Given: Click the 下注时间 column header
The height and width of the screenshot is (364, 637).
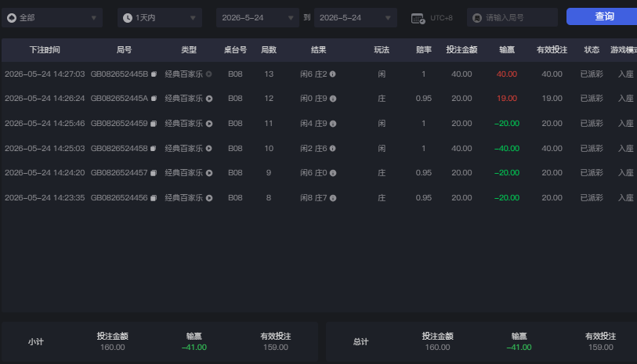Looking at the screenshot, I should [x=45, y=50].
